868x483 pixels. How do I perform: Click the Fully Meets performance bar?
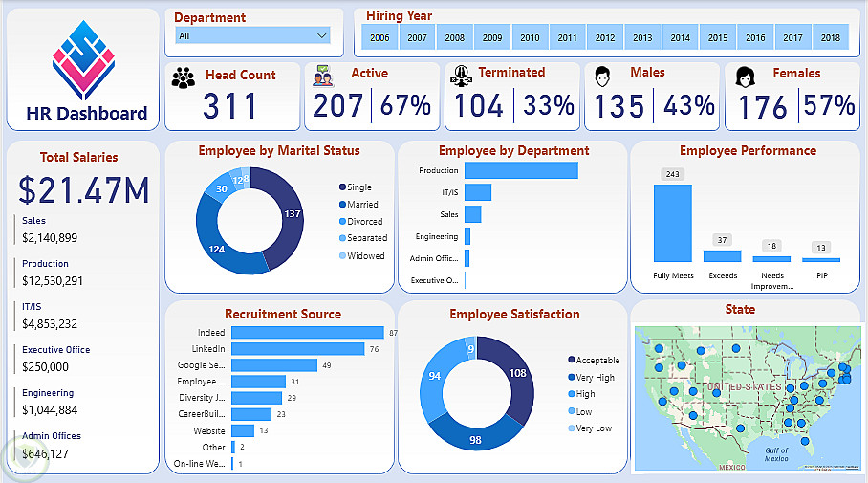click(673, 223)
